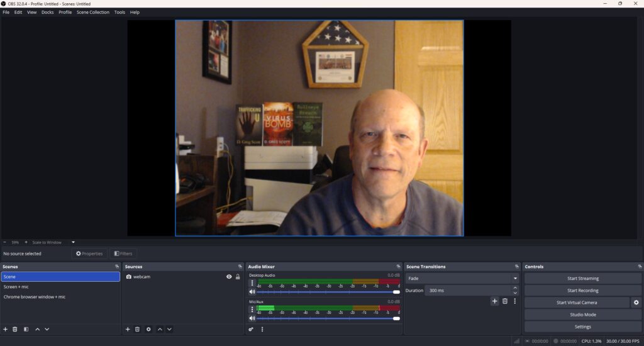
Task: Click the webcam preview in canvas
Action: click(x=319, y=128)
